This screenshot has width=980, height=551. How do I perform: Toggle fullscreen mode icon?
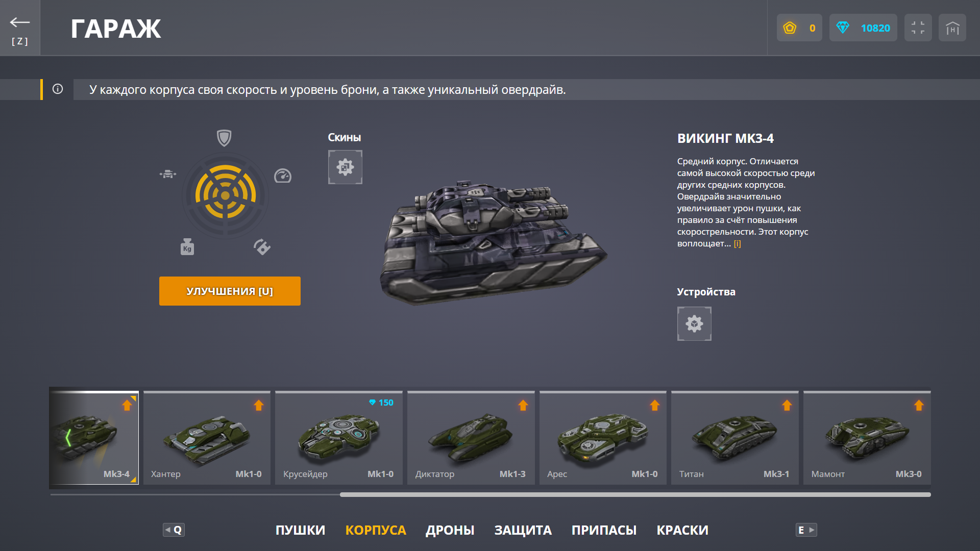coord(918,28)
